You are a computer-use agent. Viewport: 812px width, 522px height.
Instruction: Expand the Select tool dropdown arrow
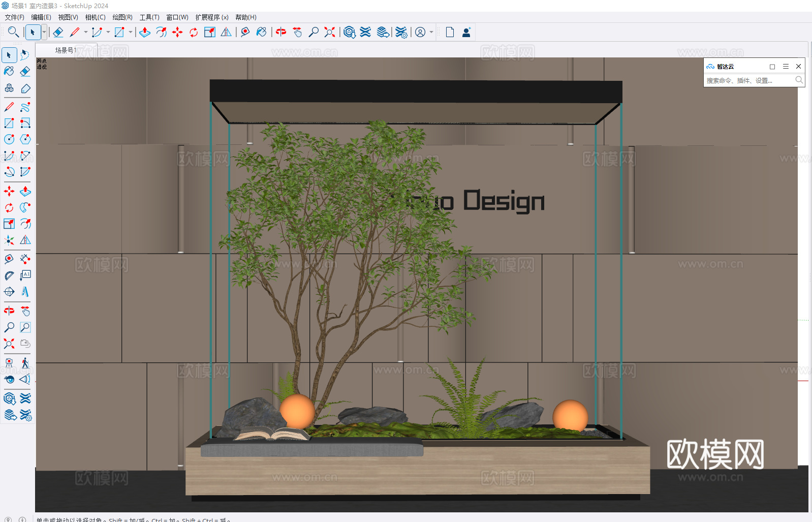tap(44, 33)
